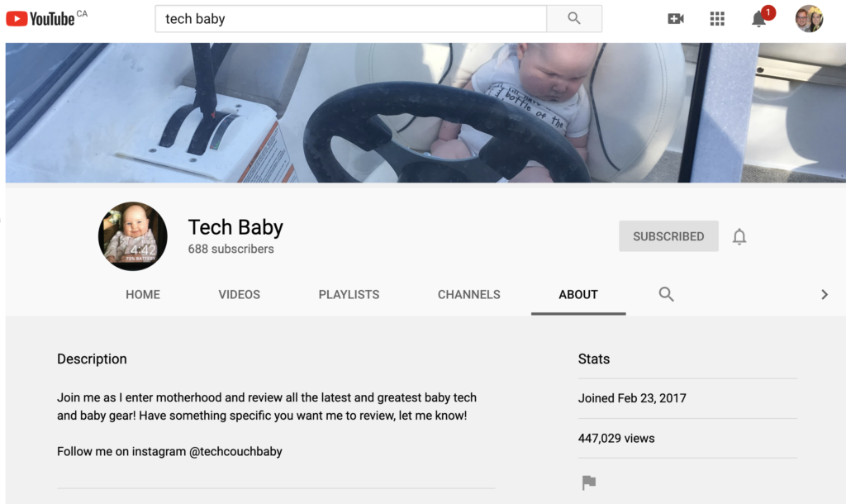Click the Tech Baby channel profile picture

[133, 236]
